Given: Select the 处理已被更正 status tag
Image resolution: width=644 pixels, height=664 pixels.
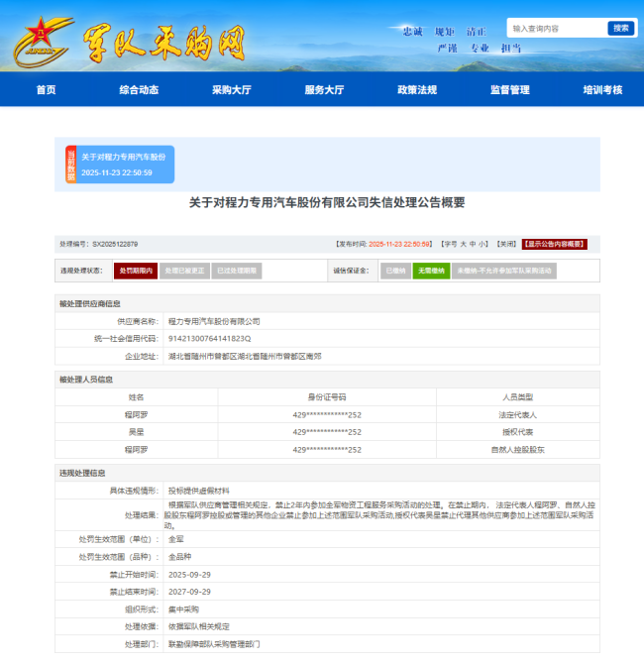Looking at the screenshot, I should pyautogui.click(x=185, y=271).
